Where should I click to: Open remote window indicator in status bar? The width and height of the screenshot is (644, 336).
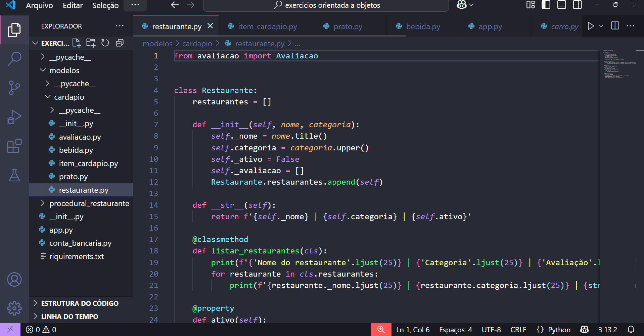tap(10, 330)
